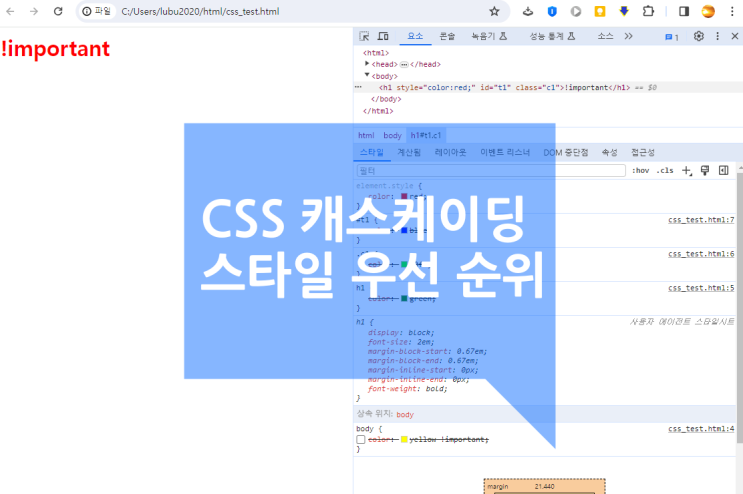Click the gray play-circle extension icon
This screenshot has width=743, height=494.
tap(576, 11)
